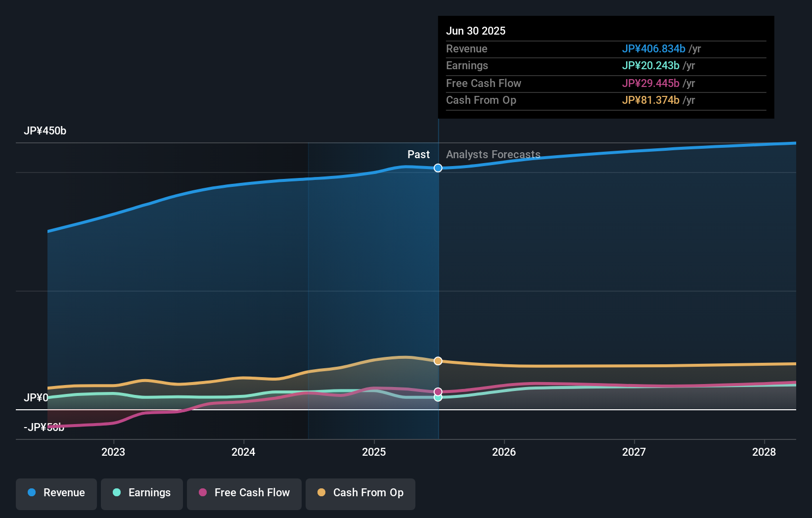This screenshot has height=518, width=812.
Task: Click the pink Free Cash Flow legend dot
Action: click(202, 493)
